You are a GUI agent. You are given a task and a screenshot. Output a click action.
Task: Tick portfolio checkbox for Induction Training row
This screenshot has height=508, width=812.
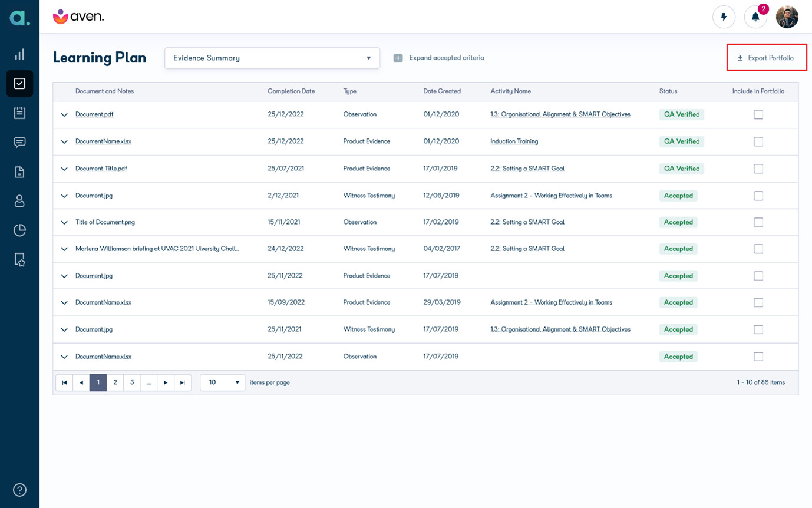(758, 141)
